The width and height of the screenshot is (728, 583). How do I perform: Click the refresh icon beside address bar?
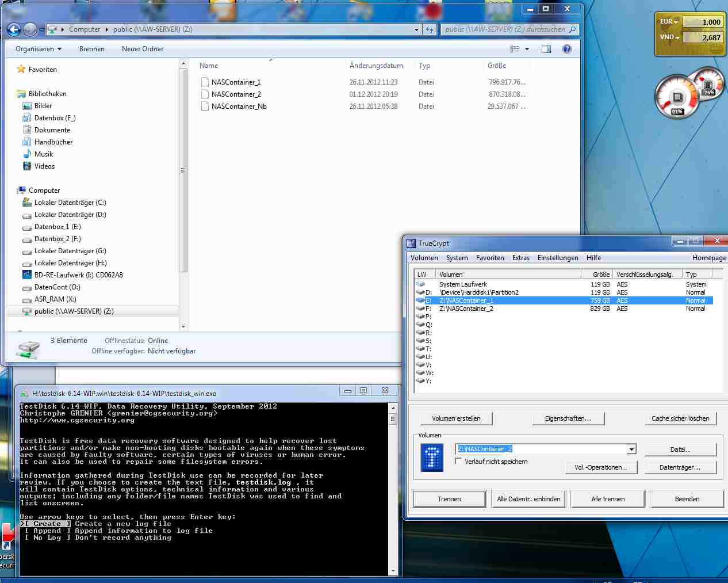tap(430, 29)
